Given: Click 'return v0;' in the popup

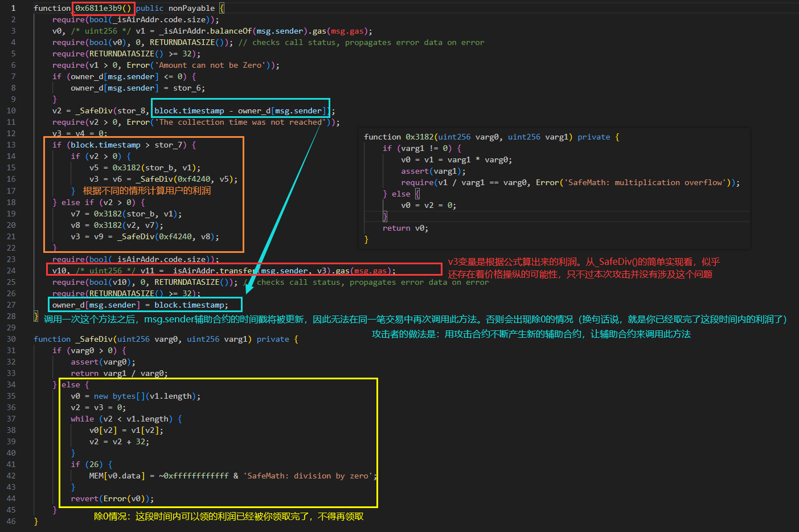Looking at the screenshot, I should pos(405,228).
